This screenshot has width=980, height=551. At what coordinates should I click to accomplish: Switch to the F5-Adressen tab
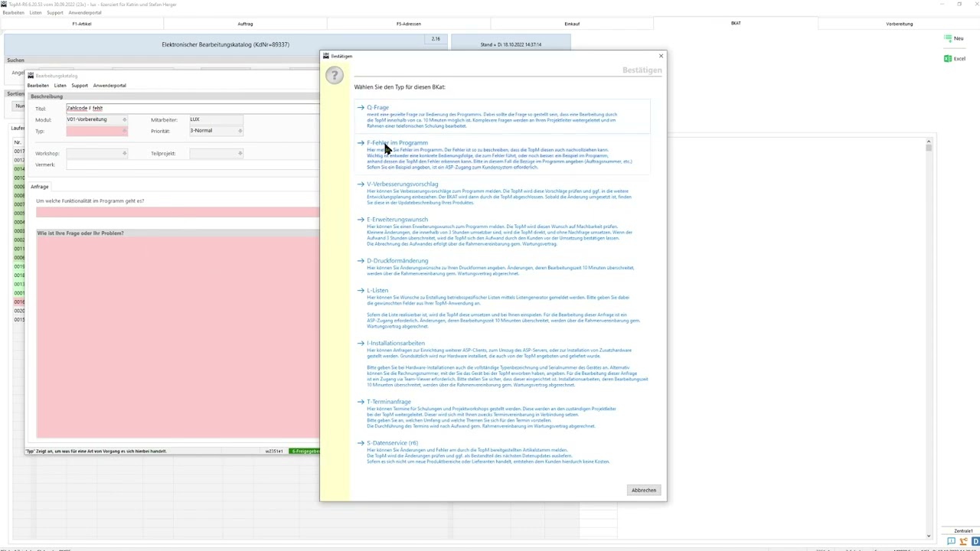click(x=409, y=24)
